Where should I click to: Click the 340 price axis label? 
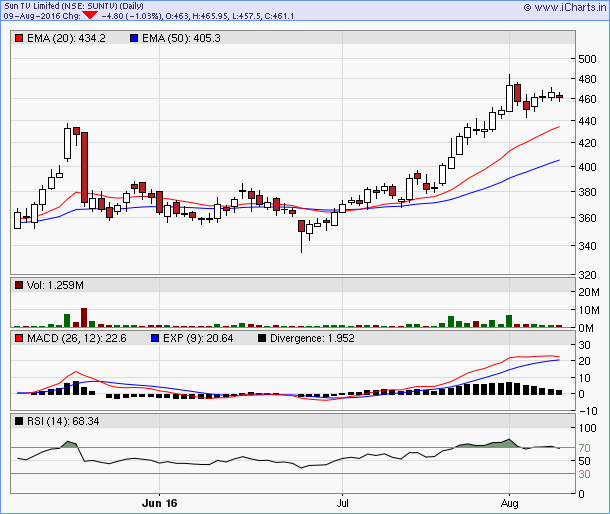click(587, 246)
